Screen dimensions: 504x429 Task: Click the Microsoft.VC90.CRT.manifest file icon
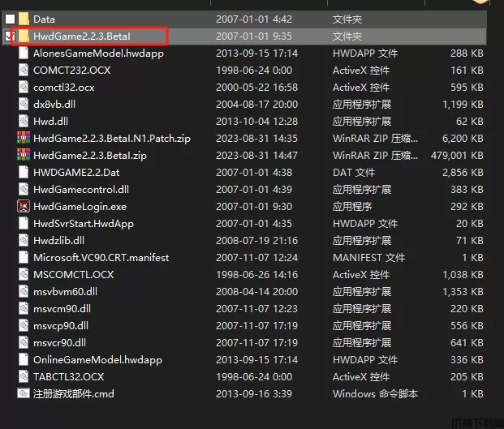[x=24, y=257]
